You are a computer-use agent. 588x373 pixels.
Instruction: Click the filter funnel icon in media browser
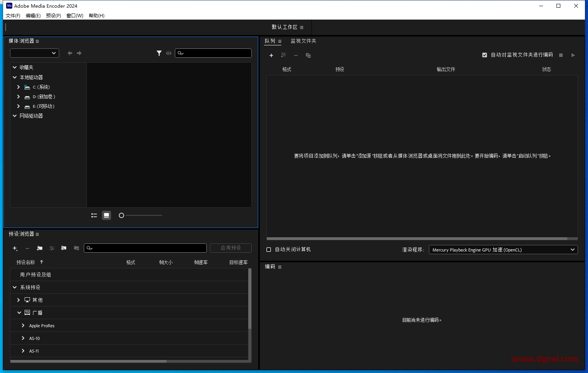click(x=159, y=53)
